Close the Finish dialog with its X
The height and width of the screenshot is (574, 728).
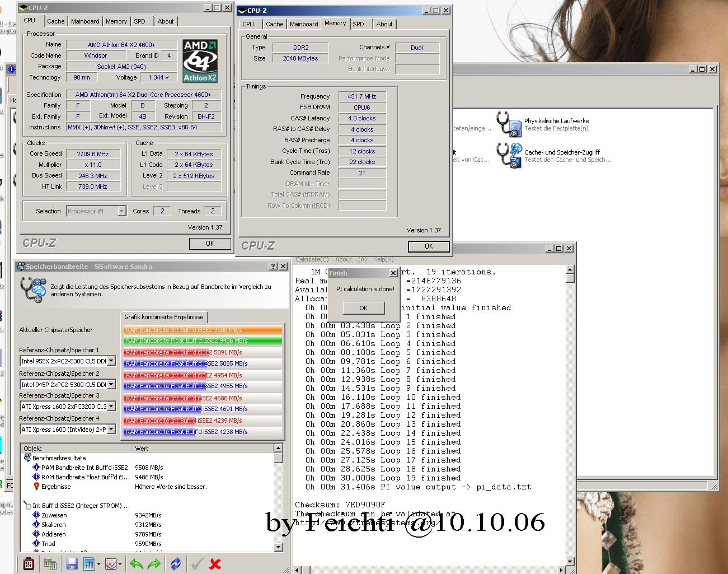tap(393, 273)
